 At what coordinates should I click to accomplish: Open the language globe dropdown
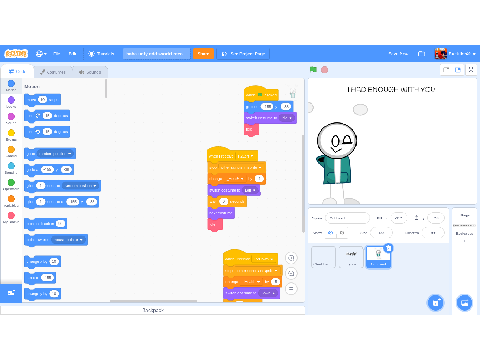click(x=41, y=53)
